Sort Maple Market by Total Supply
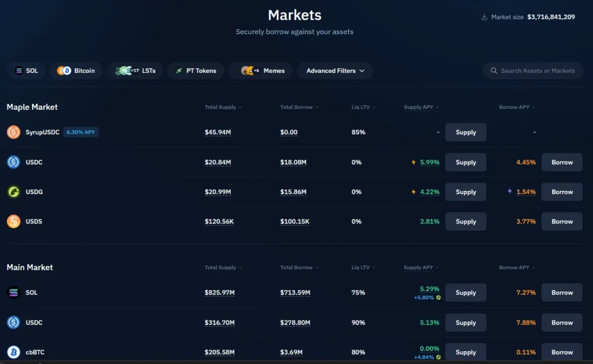This screenshot has height=364, width=593. [x=223, y=107]
